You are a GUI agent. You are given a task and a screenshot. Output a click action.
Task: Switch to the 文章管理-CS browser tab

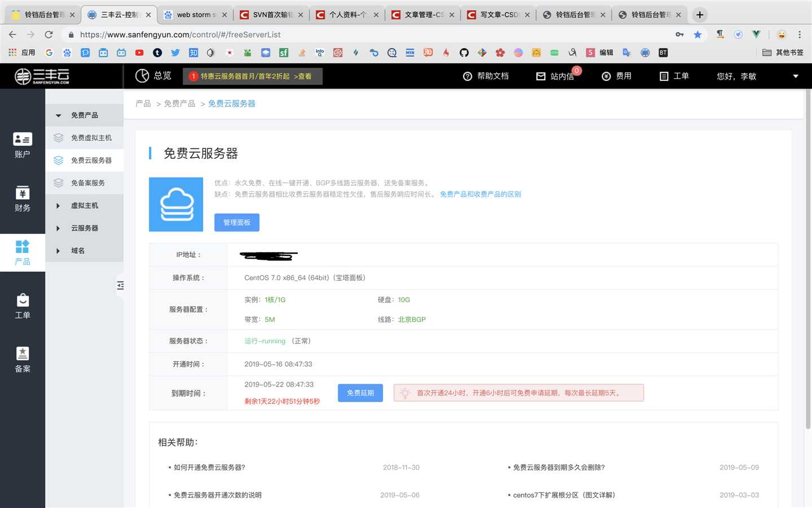[422, 15]
